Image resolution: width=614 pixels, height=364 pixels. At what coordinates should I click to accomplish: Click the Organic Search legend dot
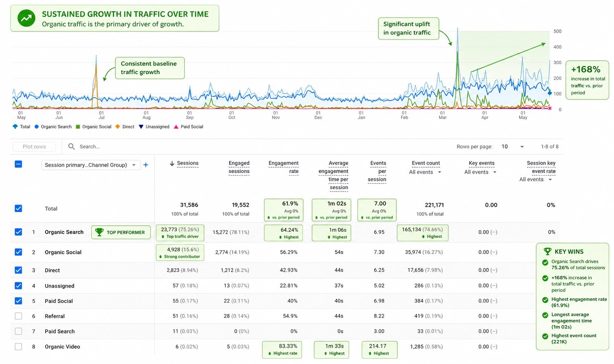click(37, 127)
